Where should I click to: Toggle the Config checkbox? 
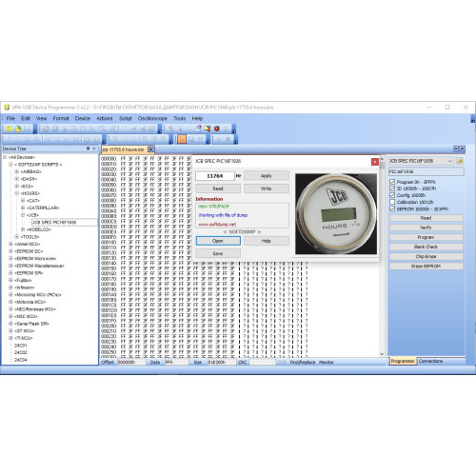[x=392, y=195]
